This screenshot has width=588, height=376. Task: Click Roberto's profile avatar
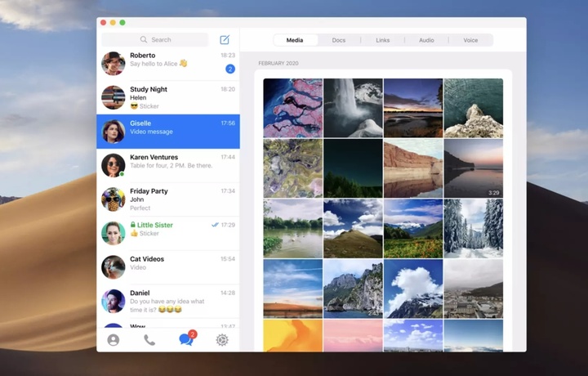click(114, 64)
